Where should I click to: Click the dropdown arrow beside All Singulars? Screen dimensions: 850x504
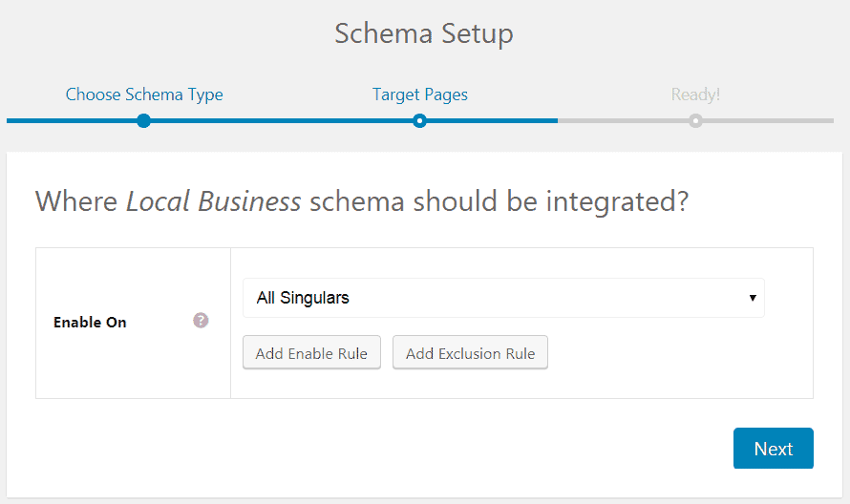pos(753,298)
